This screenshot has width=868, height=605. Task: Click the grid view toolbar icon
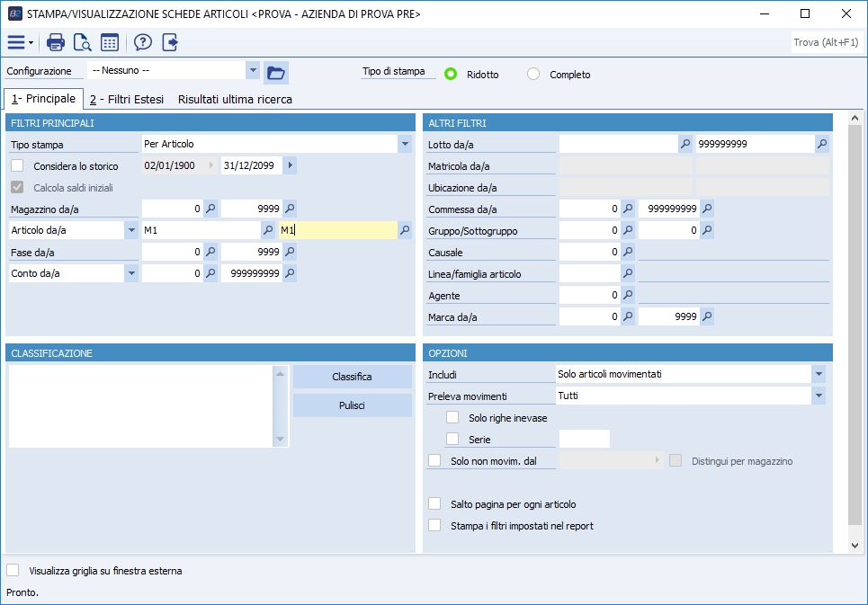coord(110,42)
